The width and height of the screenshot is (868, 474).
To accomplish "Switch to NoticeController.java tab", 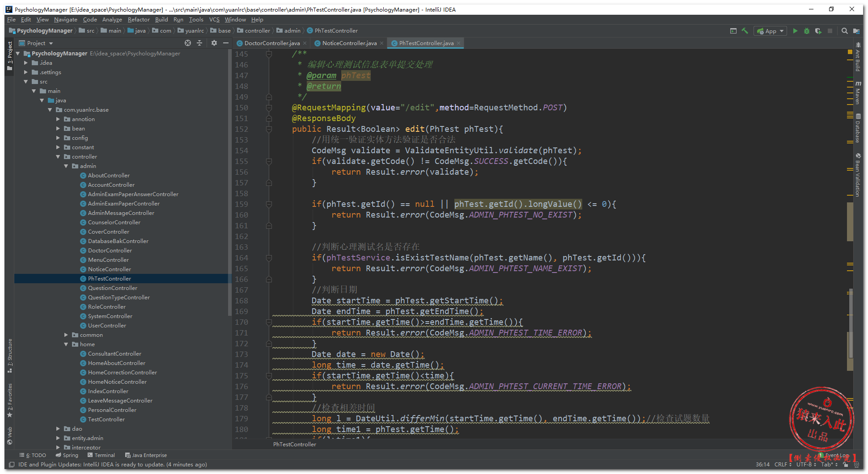I will point(349,43).
